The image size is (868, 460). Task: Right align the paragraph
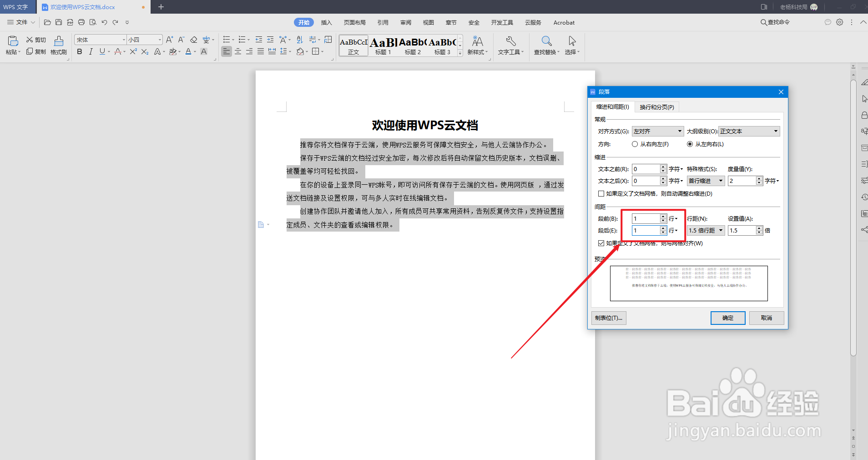point(249,52)
